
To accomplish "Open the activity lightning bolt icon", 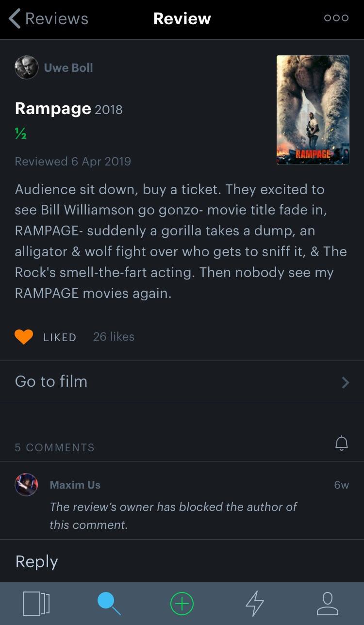I will coord(254,603).
